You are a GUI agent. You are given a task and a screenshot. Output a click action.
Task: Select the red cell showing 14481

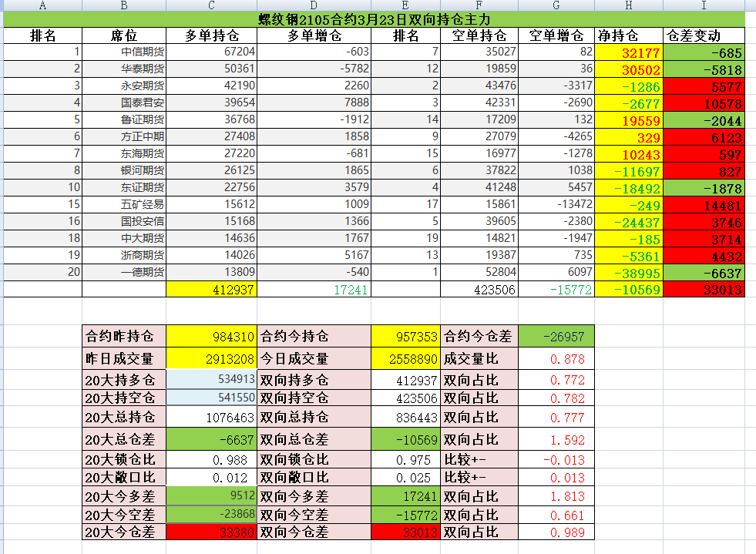(x=704, y=206)
